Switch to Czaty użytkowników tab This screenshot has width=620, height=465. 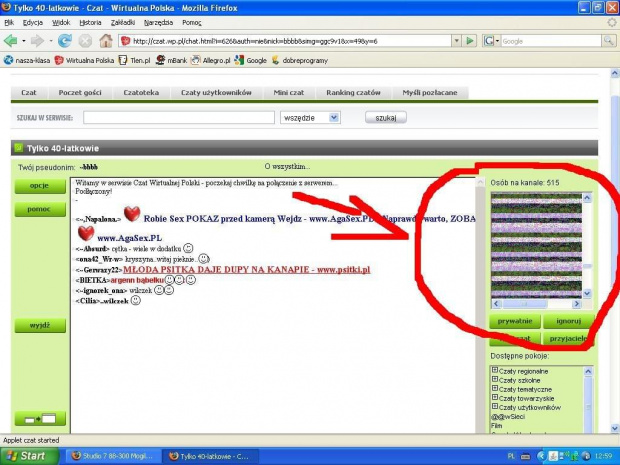[x=216, y=93]
